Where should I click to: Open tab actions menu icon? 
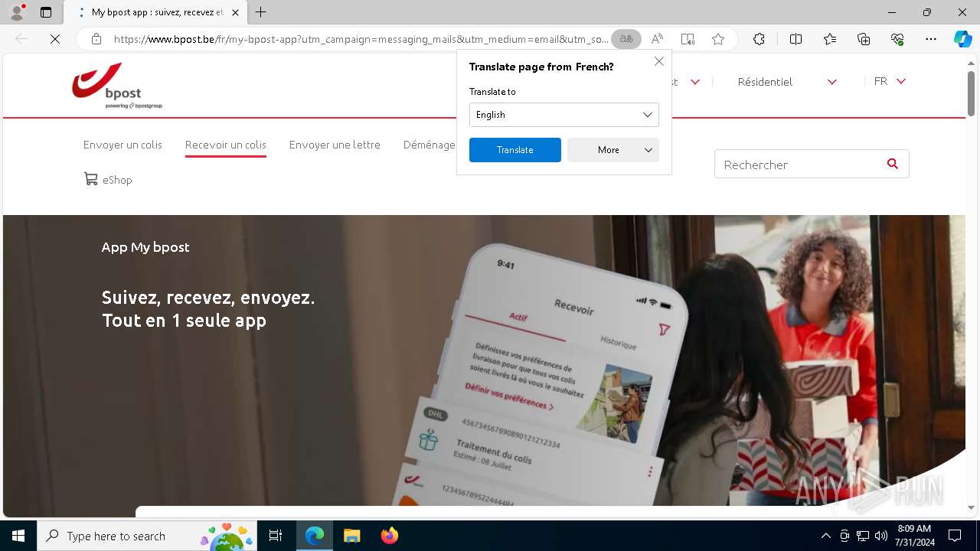pyautogui.click(x=46, y=12)
